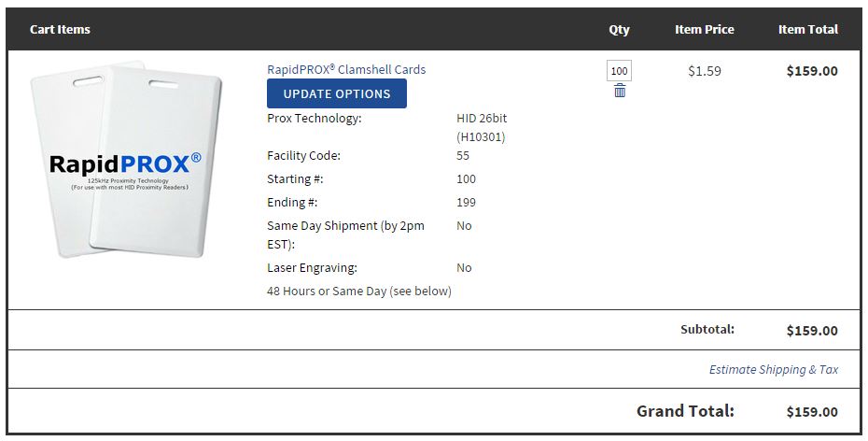This screenshot has height=441, width=868.
Task: Click the Item Price column header
Action: click(x=704, y=29)
